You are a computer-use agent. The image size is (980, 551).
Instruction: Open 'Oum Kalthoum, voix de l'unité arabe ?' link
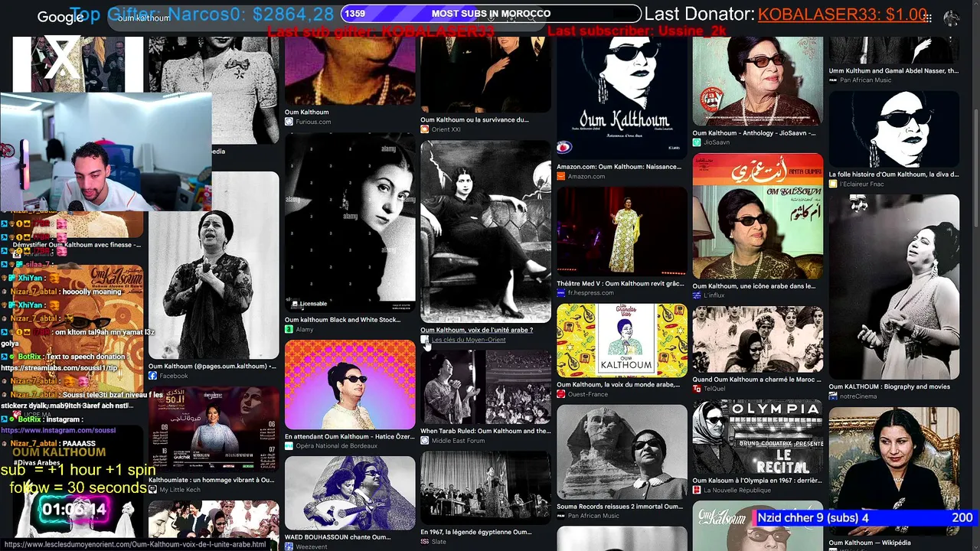(476, 330)
